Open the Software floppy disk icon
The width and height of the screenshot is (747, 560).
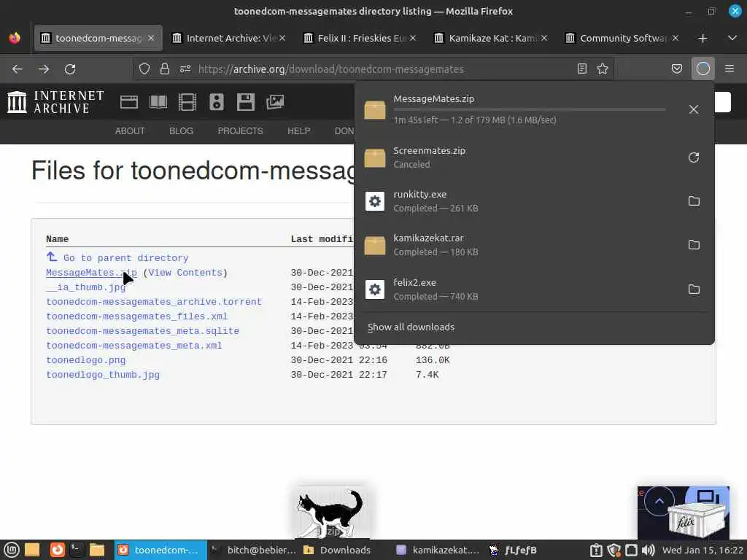click(246, 102)
